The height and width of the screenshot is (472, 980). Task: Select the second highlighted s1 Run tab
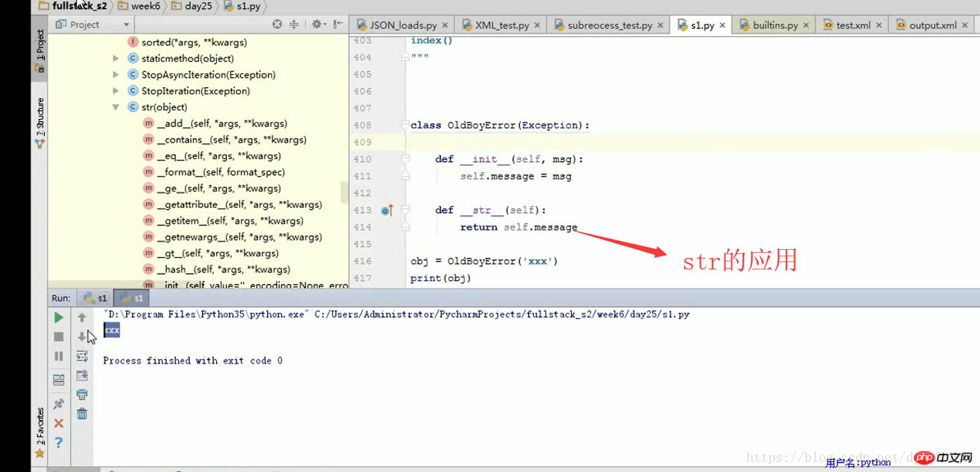tap(131, 298)
